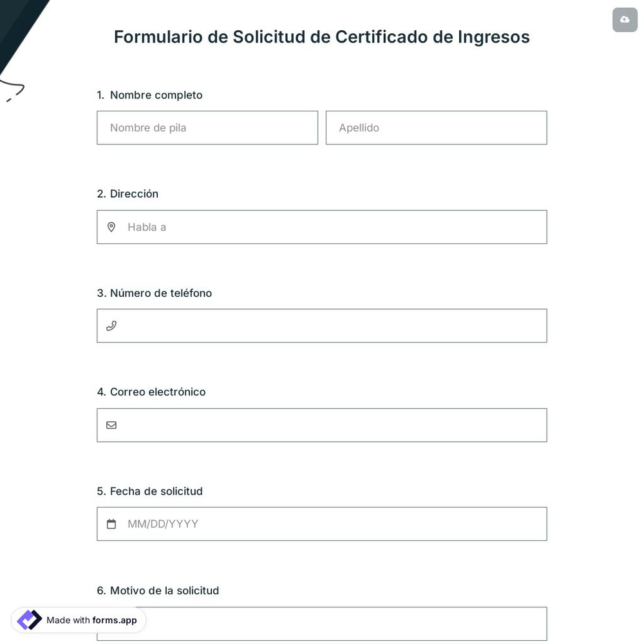Image resolution: width=644 pixels, height=644 pixels.
Task: Open the forms.app link
Action: [x=115, y=620]
